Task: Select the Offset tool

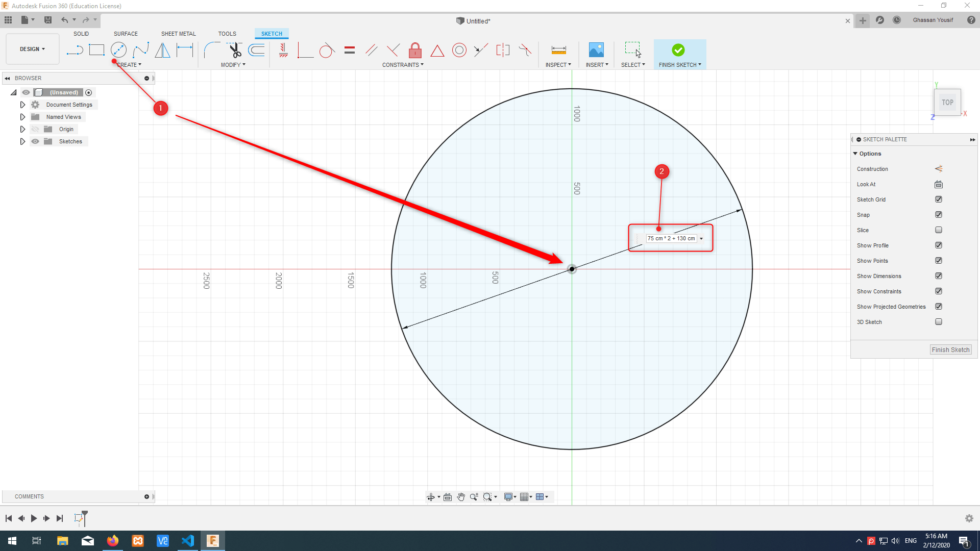Action: pyautogui.click(x=256, y=50)
